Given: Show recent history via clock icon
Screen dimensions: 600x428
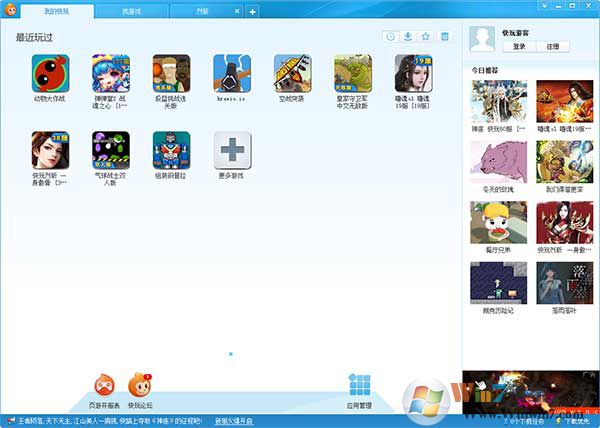Looking at the screenshot, I should [x=390, y=37].
